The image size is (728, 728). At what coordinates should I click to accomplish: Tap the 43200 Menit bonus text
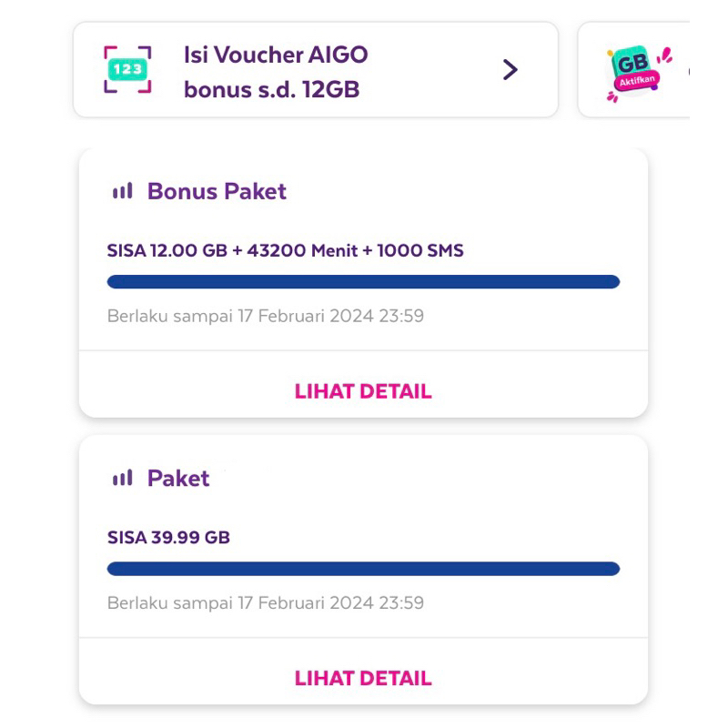[x=306, y=250]
